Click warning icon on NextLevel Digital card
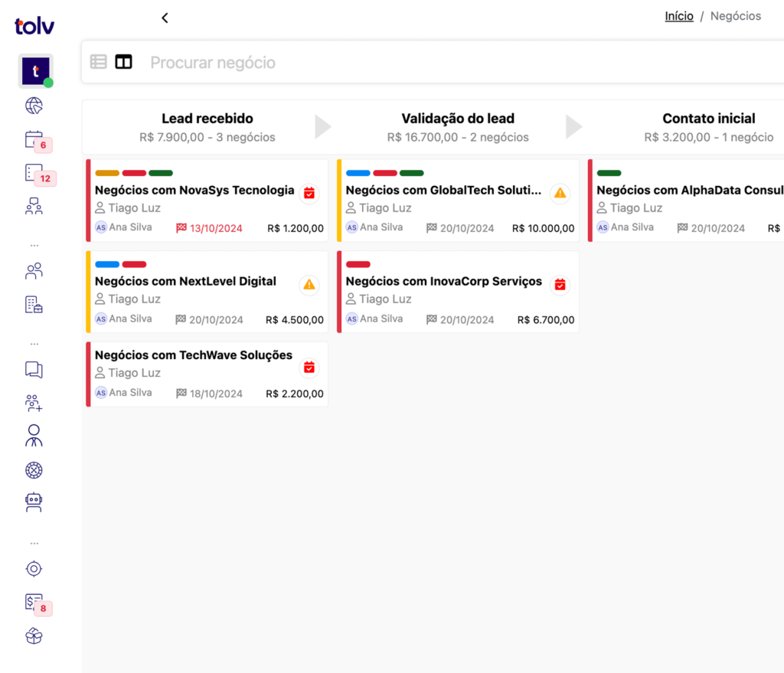Viewport: 784px width, 673px height. 309,285
